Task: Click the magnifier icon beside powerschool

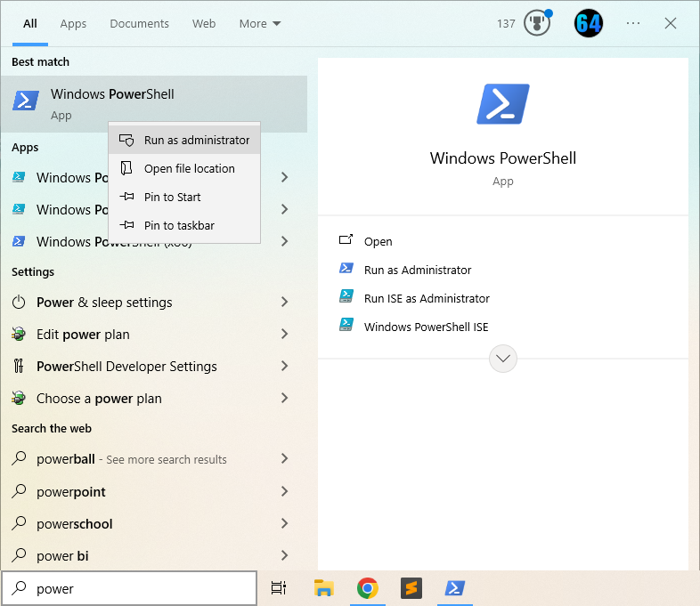Action: click(19, 523)
